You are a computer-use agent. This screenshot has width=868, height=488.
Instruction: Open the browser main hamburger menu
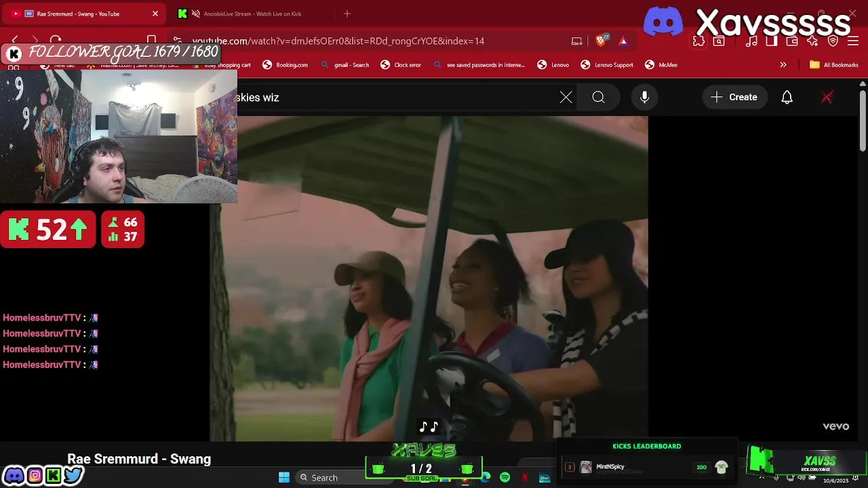(x=852, y=41)
